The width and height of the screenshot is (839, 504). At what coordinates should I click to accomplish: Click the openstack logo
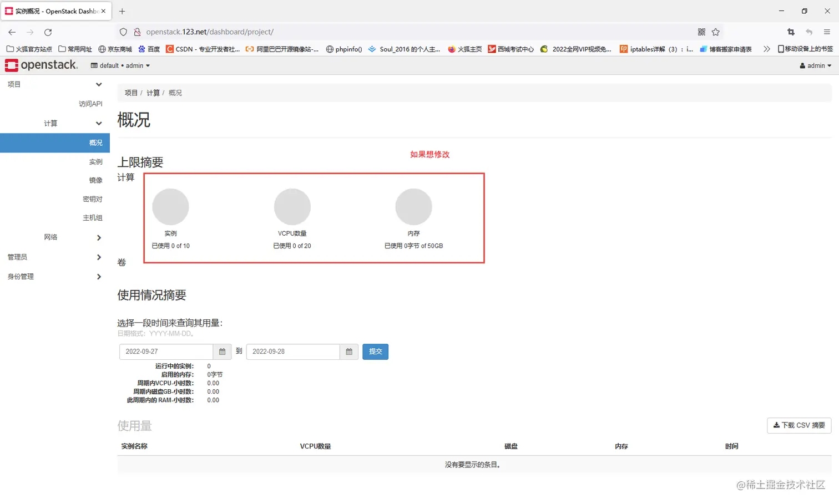[42, 65]
